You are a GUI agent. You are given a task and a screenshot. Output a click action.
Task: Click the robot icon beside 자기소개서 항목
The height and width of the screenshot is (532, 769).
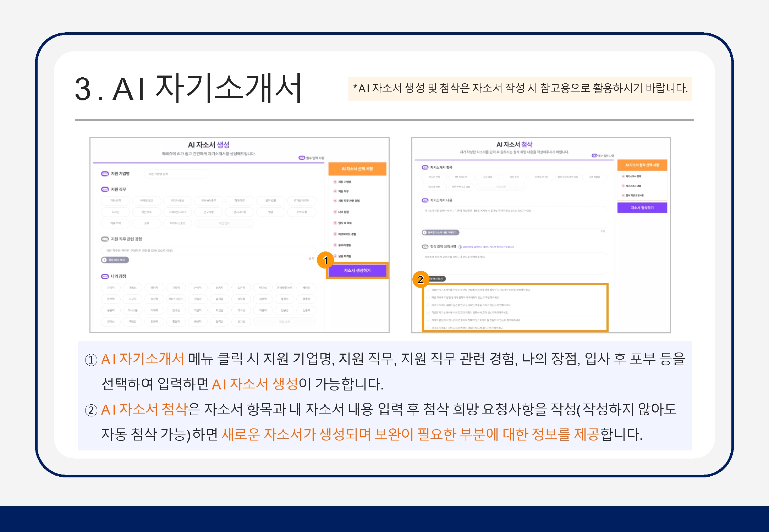coord(425,167)
